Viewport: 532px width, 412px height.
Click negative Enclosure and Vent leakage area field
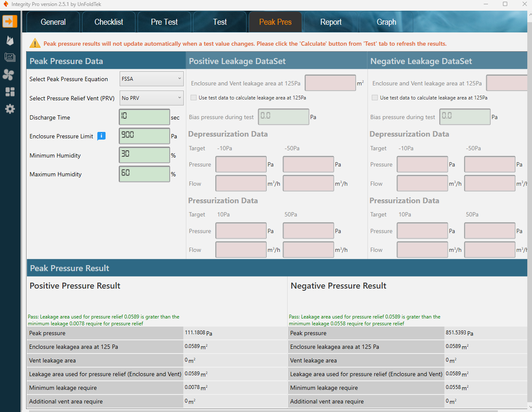pyautogui.click(x=508, y=83)
